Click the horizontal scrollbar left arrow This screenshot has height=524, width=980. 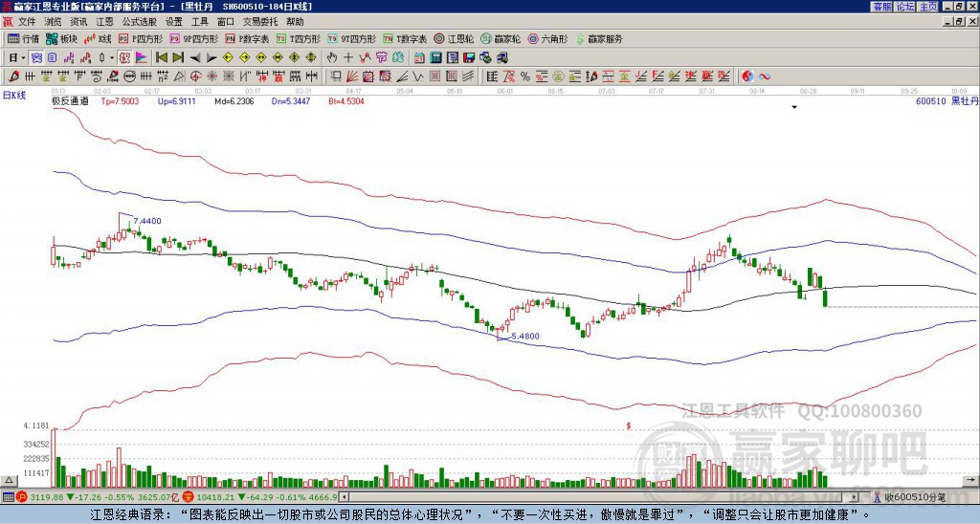pyautogui.click(x=344, y=497)
